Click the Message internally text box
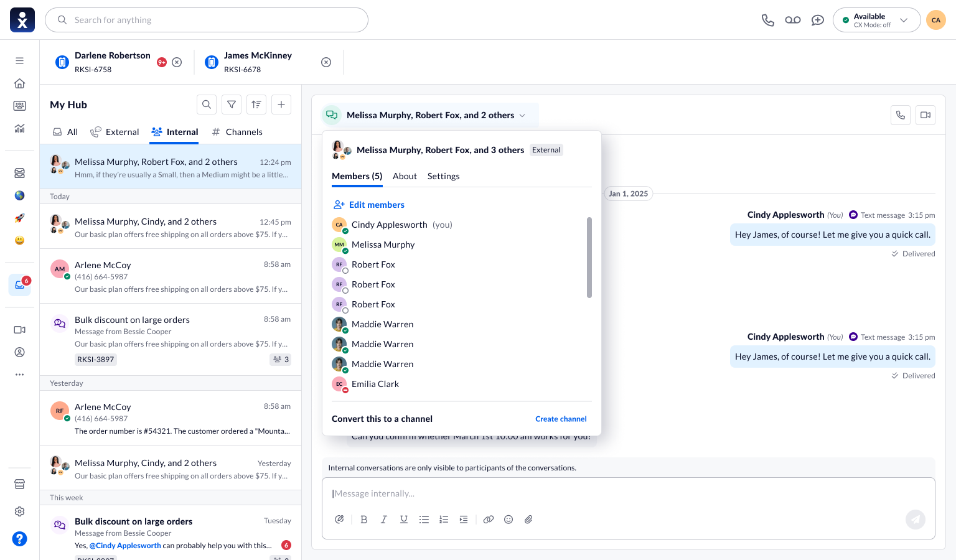Image resolution: width=956 pixels, height=560 pixels. 629,493
